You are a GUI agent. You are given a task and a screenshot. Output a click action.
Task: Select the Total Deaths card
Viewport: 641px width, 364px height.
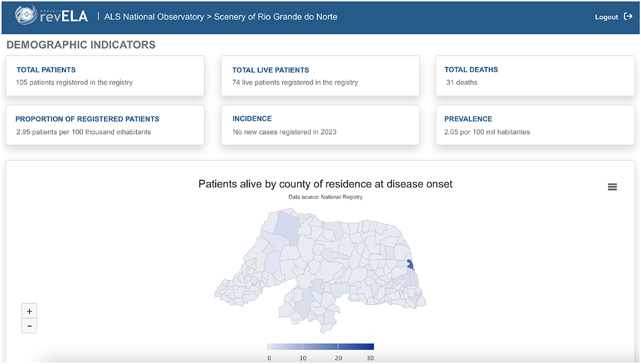point(535,76)
